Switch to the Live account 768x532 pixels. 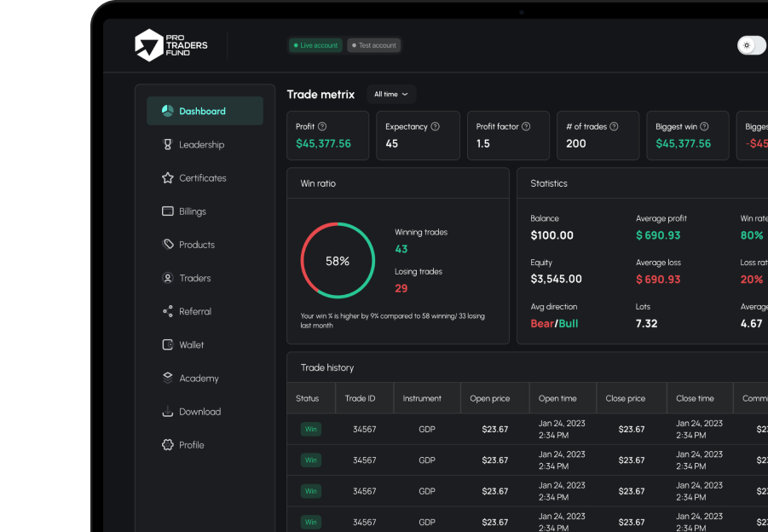point(315,44)
